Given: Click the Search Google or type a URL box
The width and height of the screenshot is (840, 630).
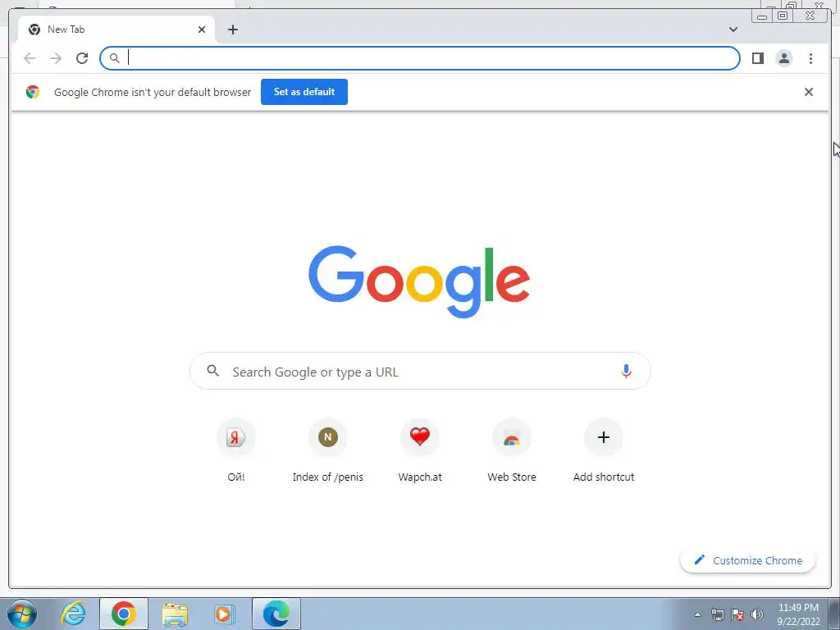Looking at the screenshot, I should [420, 372].
